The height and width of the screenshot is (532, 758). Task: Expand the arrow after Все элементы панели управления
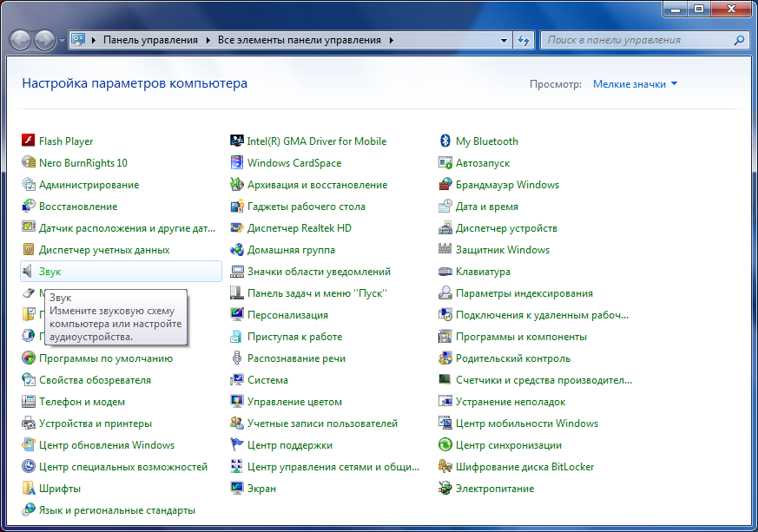(x=391, y=40)
